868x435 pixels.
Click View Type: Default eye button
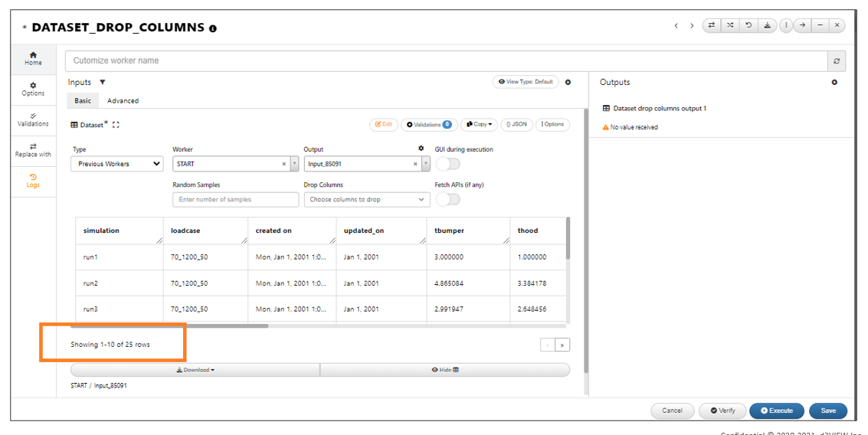click(x=526, y=82)
